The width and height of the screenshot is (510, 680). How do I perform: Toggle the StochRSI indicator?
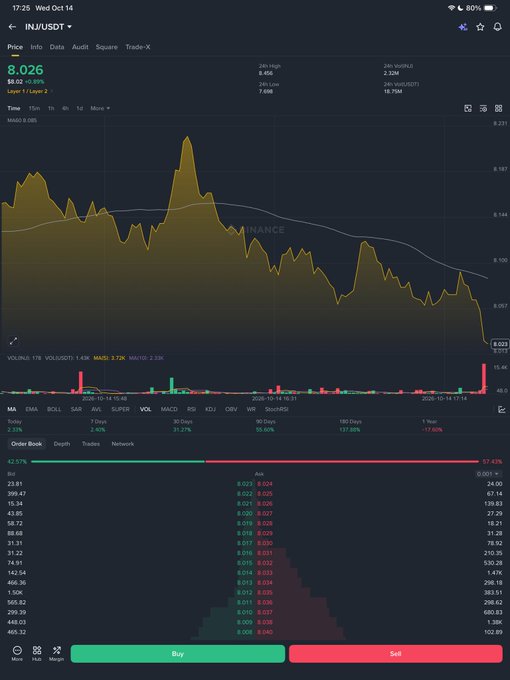[x=277, y=409]
